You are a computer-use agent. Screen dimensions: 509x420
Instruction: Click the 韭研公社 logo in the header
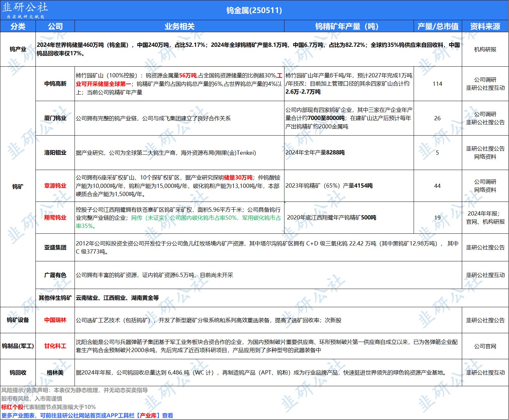[25, 10]
